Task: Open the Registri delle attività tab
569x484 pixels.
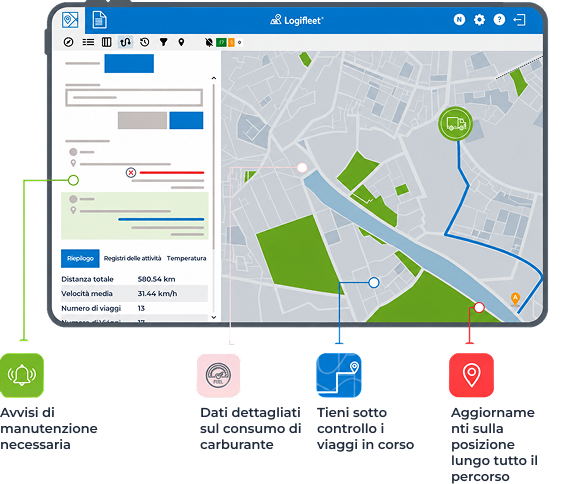Action: (132, 258)
